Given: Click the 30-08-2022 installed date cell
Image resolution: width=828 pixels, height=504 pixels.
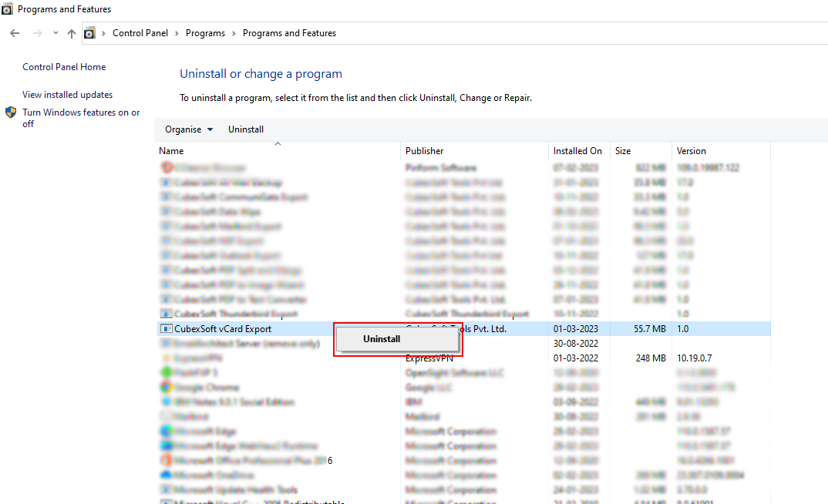Looking at the screenshot, I should (x=576, y=344).
